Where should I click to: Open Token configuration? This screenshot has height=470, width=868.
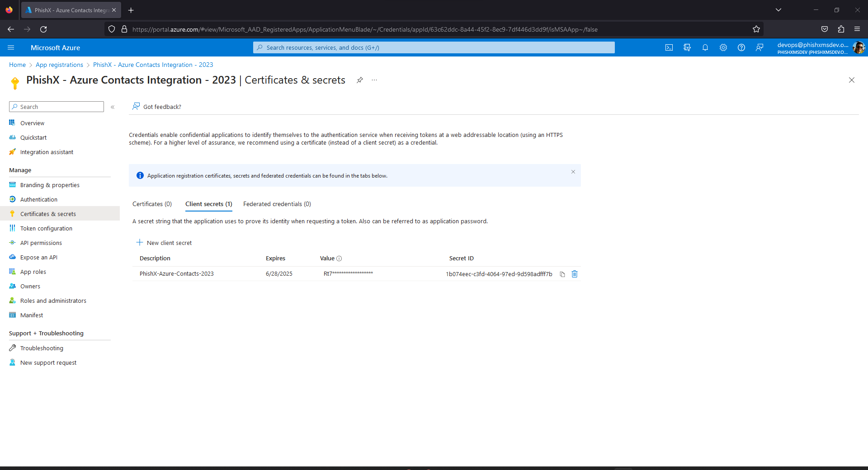(x=46, y=228)
